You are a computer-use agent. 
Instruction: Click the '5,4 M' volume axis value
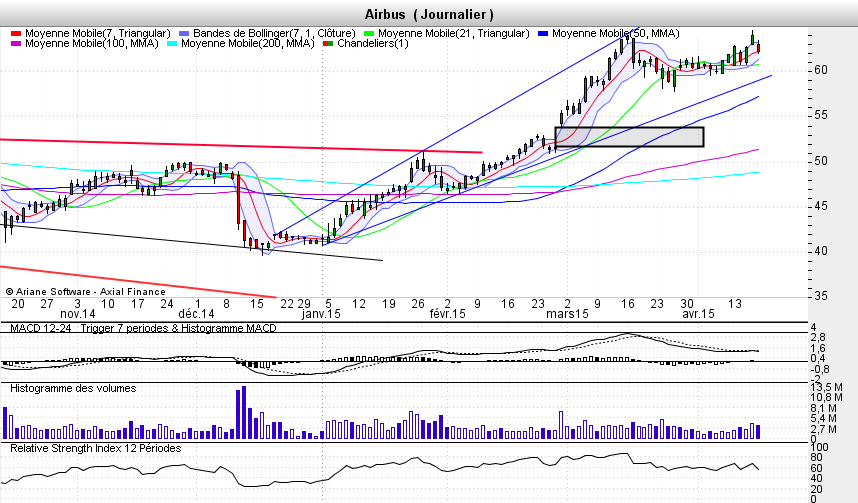824,419
